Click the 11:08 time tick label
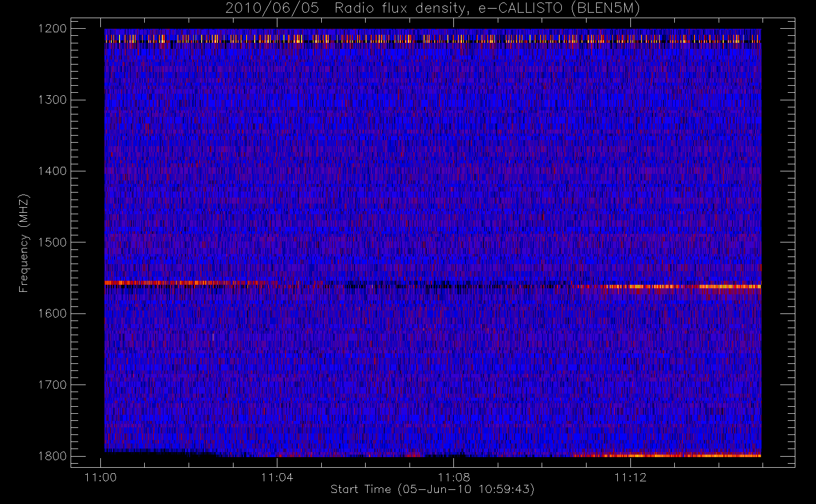The height and width of the screenshot is (504, 816). click(x=454, y=477)
